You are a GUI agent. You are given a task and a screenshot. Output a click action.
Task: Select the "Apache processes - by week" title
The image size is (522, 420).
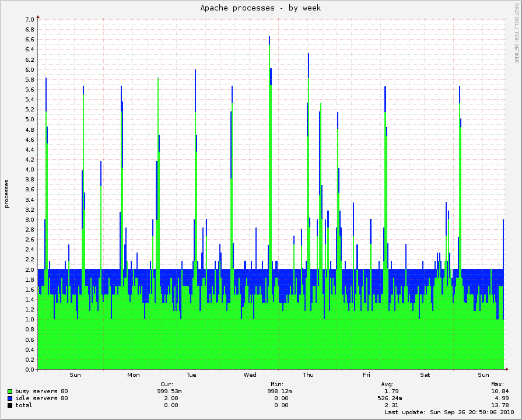coord(261,8)
